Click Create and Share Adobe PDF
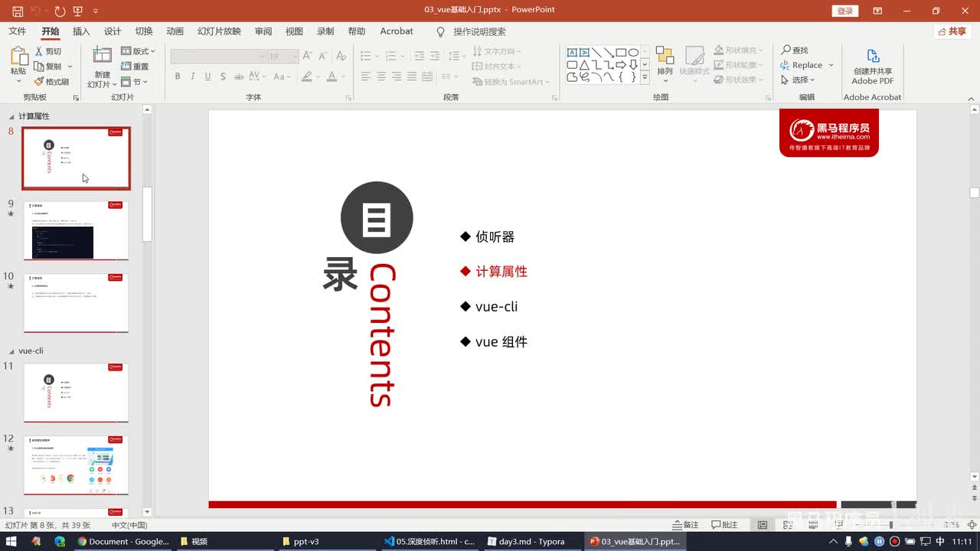 873,67
